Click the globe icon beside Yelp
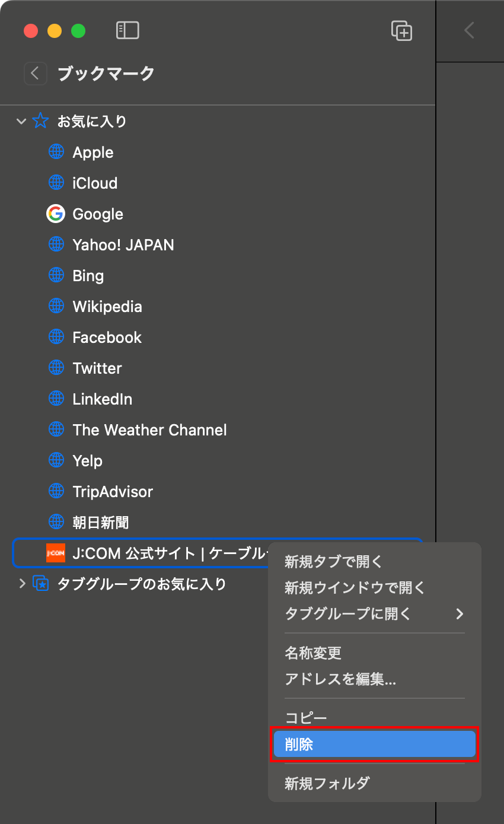 pyautogui.click(x=56, y=460)
